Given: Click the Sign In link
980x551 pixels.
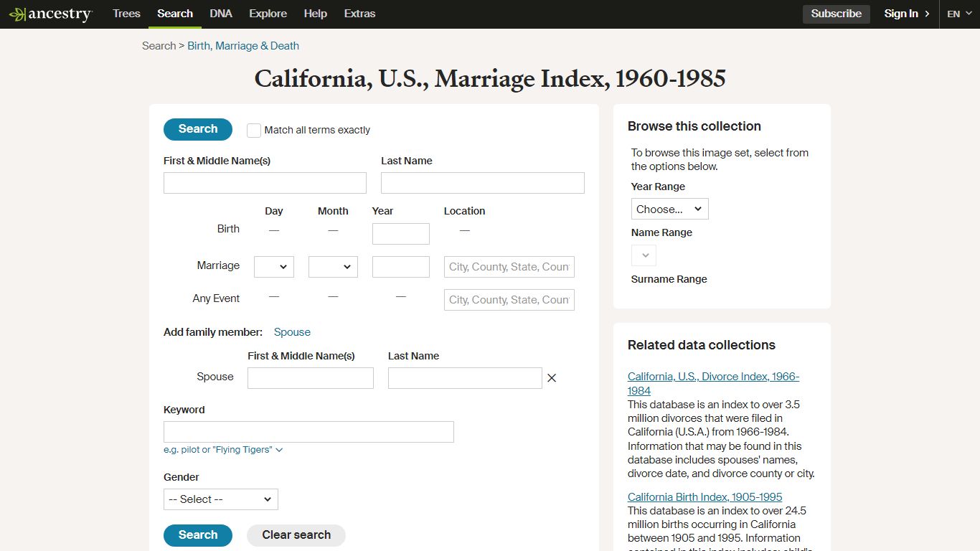Looking at the screenshot, I should (x=901, y=14).
